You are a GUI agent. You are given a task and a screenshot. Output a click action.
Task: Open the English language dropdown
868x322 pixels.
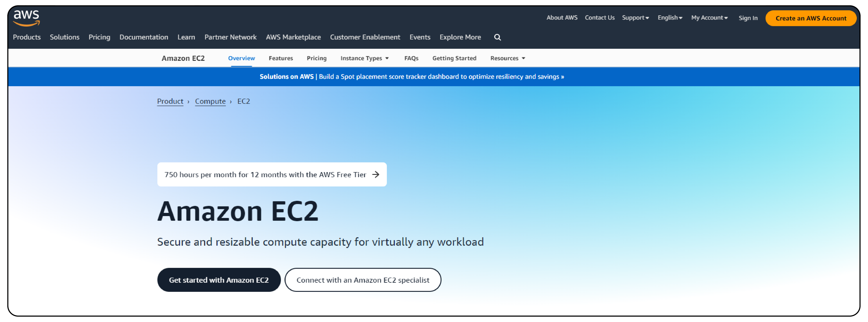point(670,18)
